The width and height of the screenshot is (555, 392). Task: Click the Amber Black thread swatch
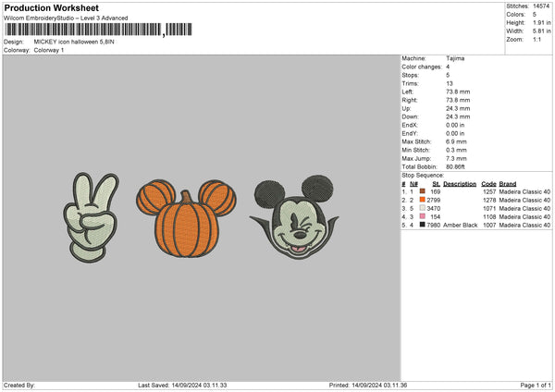tap(423, 225)
